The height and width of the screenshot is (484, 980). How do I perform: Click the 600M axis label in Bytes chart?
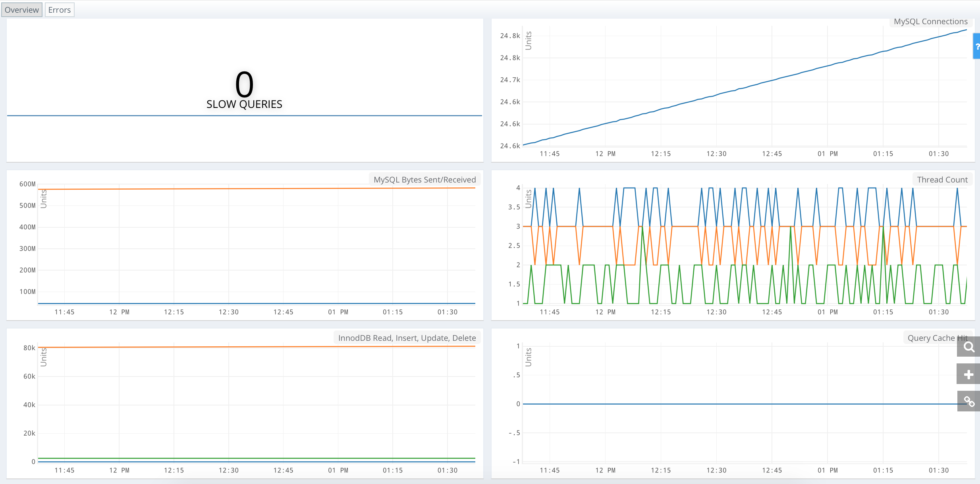[x=27, y=184]
